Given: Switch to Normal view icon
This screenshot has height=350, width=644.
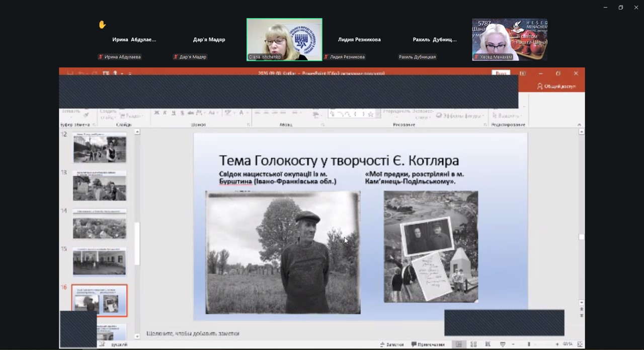Looking at the screenshot, I should [x=459, y=344].
